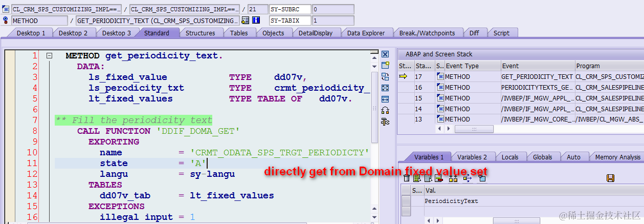Click the trash delete icon in Variables toolbar
The image size is (644, 224).
[407, 178]
